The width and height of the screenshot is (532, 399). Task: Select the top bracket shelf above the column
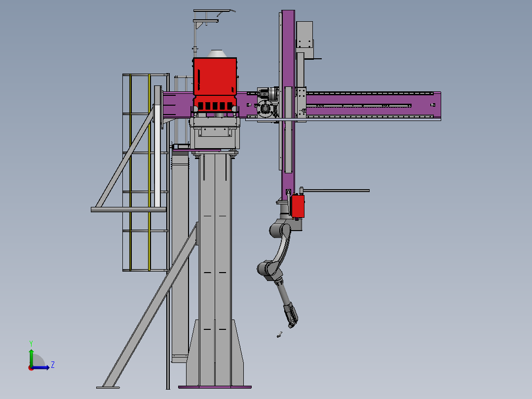[x=212, y=11]
